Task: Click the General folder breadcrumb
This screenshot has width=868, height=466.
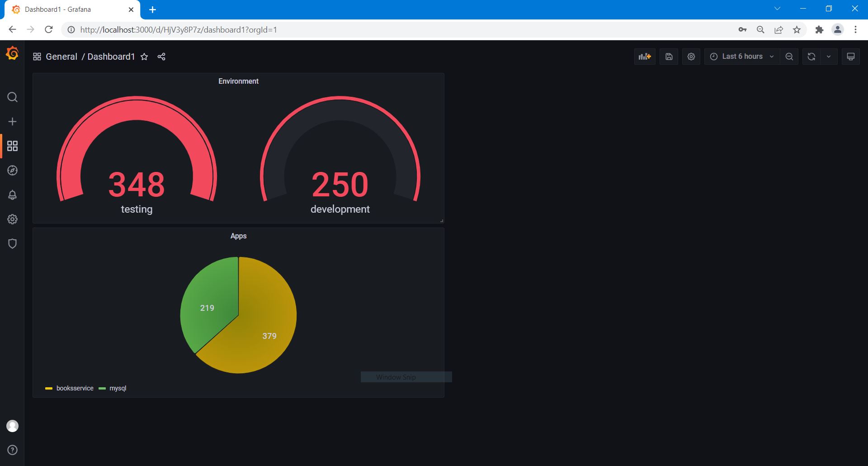Action: tap(61, 57)
